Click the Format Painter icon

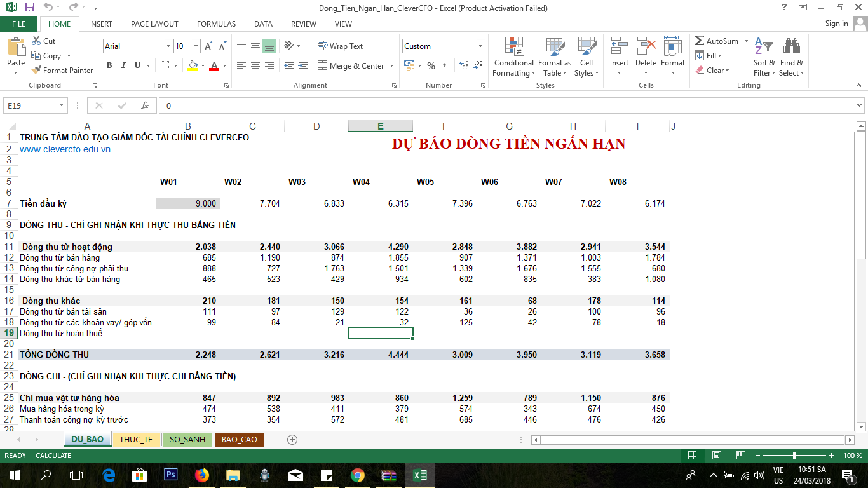click(x=36, y=71)
